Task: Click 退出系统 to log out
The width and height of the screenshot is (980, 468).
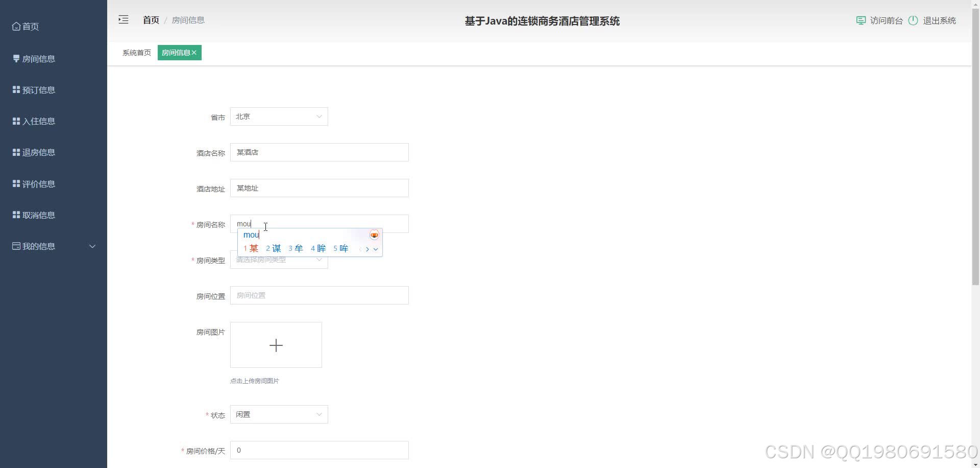Action: click(940, 20)
